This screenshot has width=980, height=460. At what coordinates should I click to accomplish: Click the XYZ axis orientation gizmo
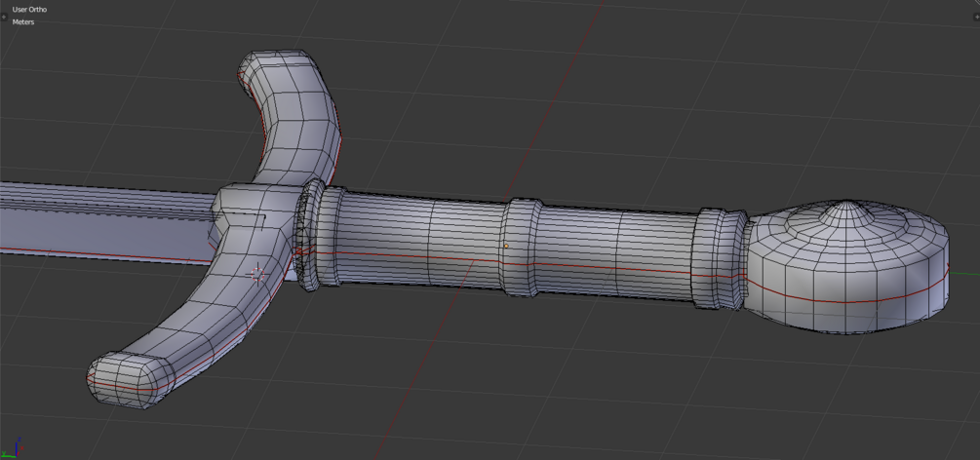(14, 447)
